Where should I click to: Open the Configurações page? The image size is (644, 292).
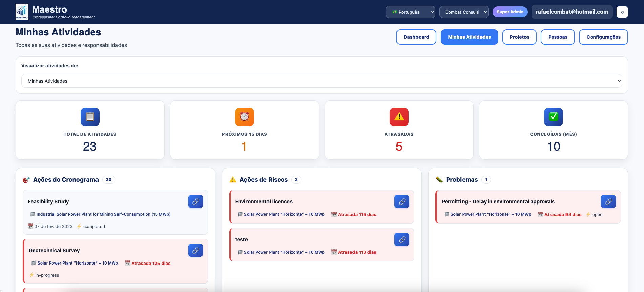pyautogui.click(x=603, y=37)
